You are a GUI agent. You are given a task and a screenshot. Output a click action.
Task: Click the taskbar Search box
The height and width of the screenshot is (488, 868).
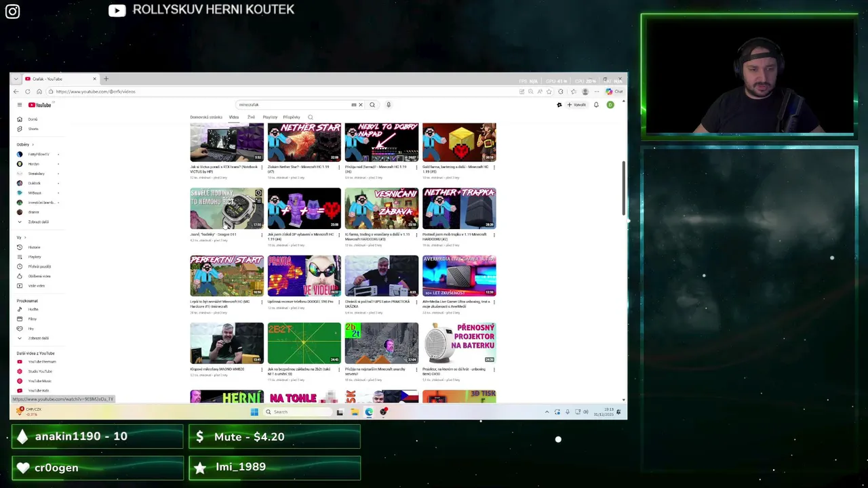point(296,411)
